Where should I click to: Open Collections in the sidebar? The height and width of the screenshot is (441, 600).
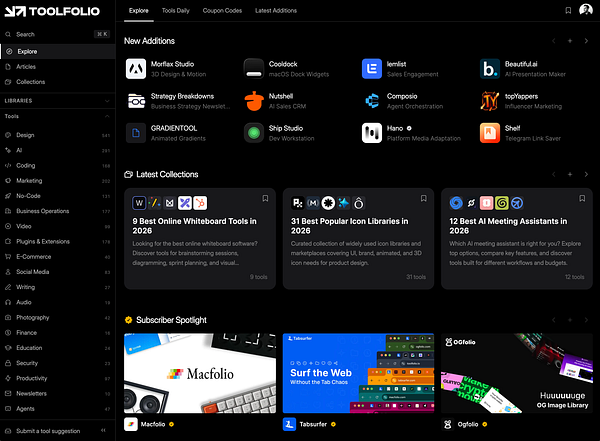pos(58,82)
